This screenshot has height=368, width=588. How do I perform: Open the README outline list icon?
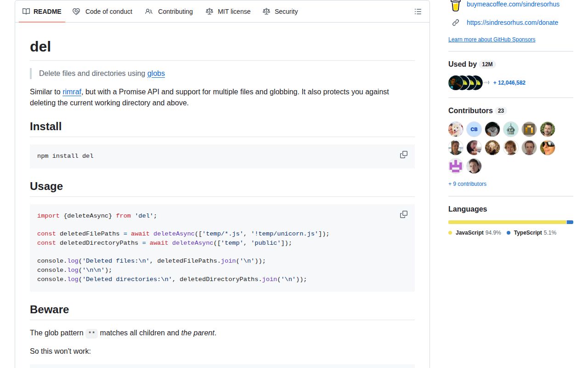(x=418, y=11)
